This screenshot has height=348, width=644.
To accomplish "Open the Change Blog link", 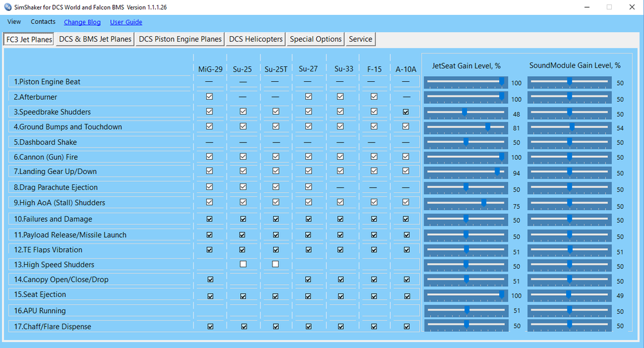I will pos(82,22).
